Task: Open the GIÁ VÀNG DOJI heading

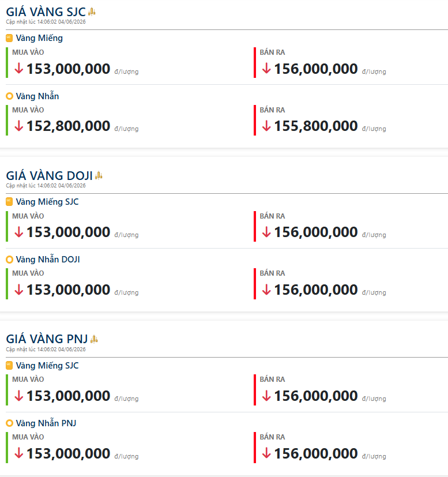Action: click(49, 175)
